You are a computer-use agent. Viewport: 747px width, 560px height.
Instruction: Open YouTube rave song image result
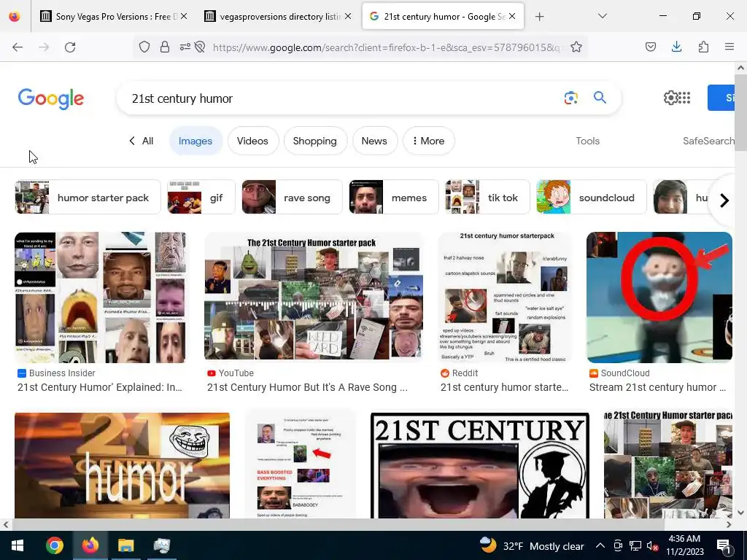[314, 297]
